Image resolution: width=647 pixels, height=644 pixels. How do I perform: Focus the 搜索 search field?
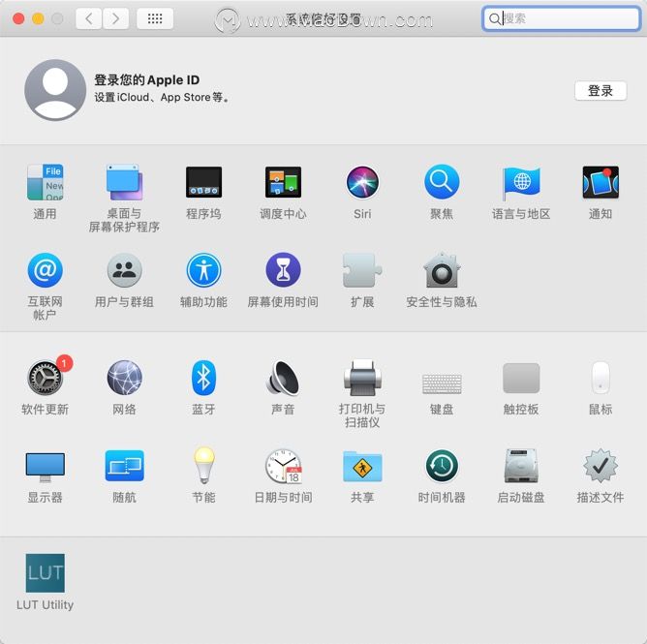(561, 18)
